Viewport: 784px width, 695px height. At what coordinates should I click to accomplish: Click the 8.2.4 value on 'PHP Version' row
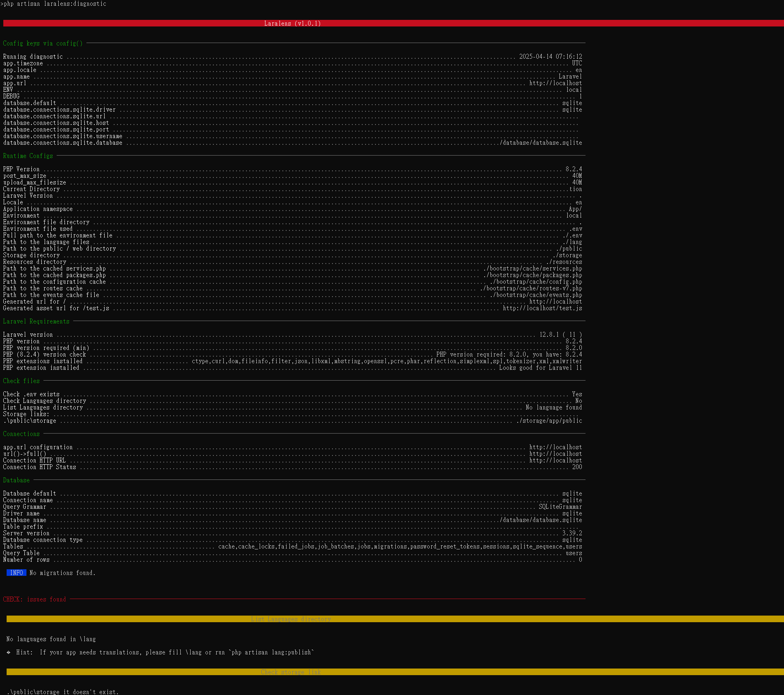coord(574,169)
